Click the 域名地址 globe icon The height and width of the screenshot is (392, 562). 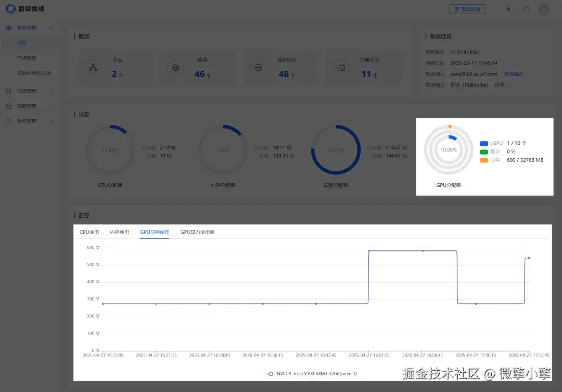click(x=259, y=68)
